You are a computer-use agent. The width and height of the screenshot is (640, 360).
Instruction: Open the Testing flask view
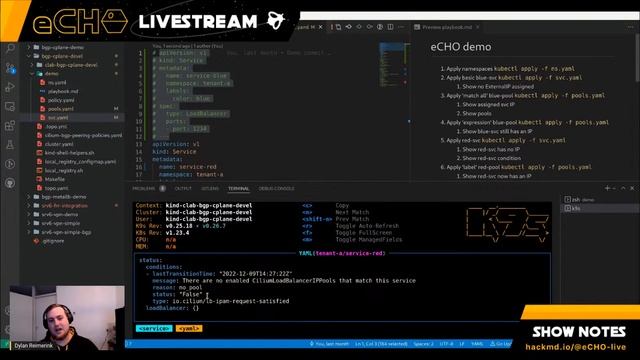10,144
